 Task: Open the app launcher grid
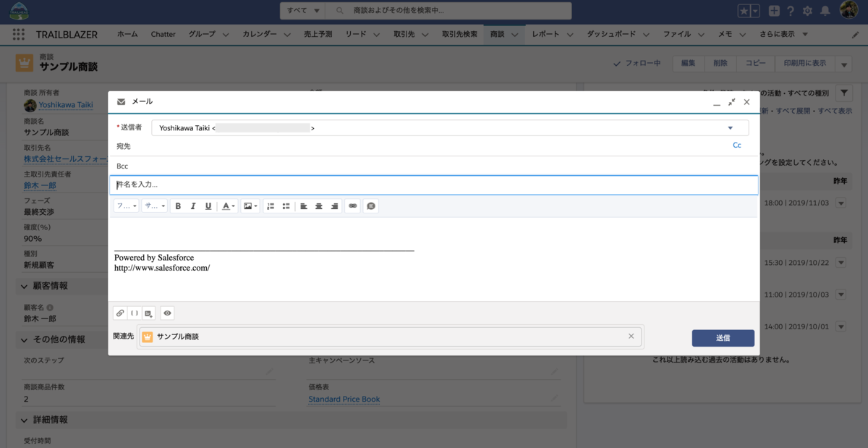tap(19, 34)
